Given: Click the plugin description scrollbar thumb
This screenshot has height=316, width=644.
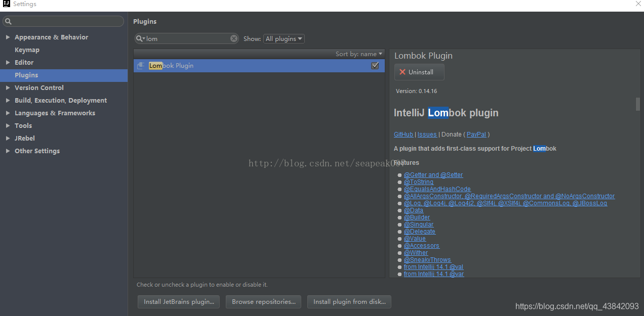Looking at the screenshot, I should (638, 104).
